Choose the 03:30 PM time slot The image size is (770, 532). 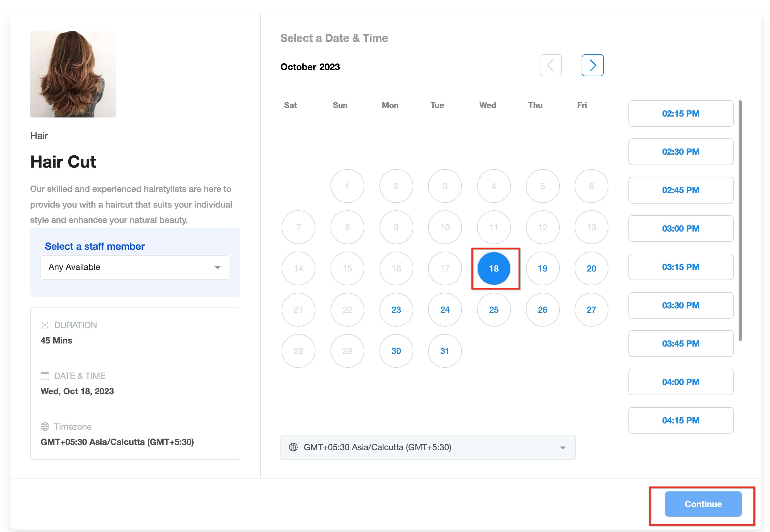(x=680, y=305)
